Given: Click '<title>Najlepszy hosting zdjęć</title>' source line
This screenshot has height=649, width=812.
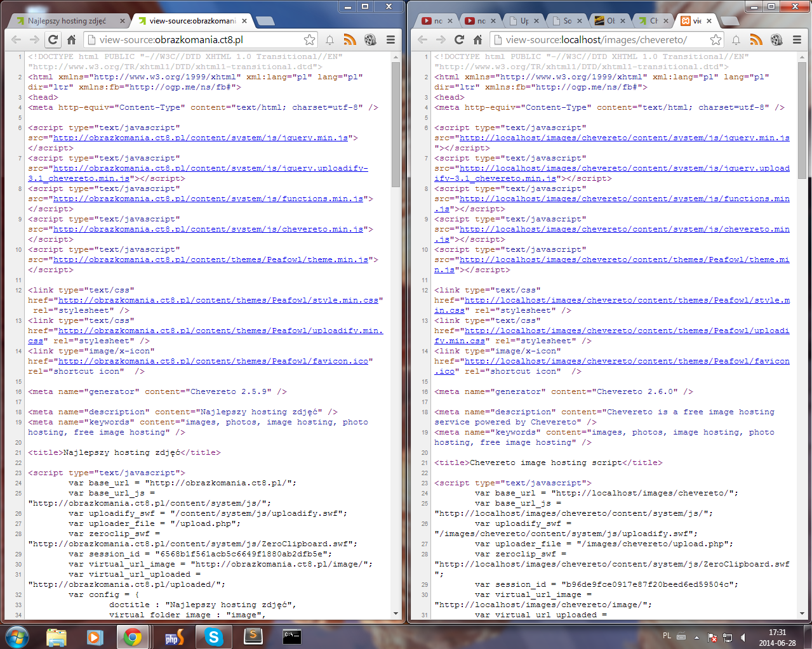Looking at the screenshot, I should click(124, 452).
